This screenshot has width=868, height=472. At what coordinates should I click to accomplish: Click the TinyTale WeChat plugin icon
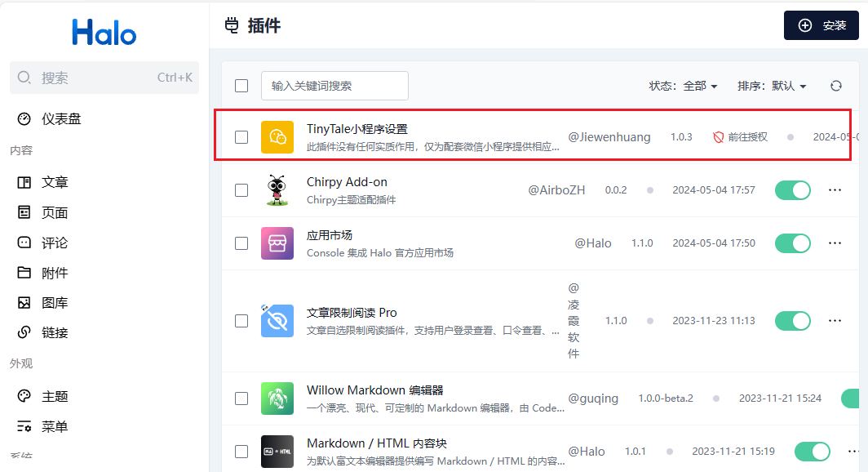click(x=277, y=137)
